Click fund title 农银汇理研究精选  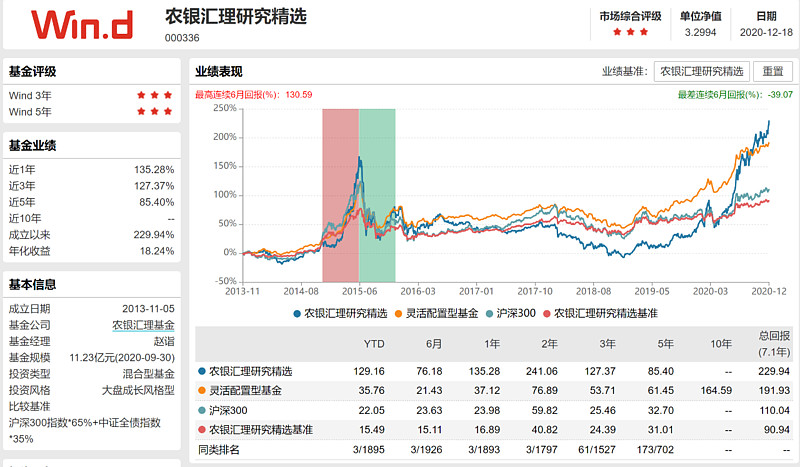click(x=236, y=16)
